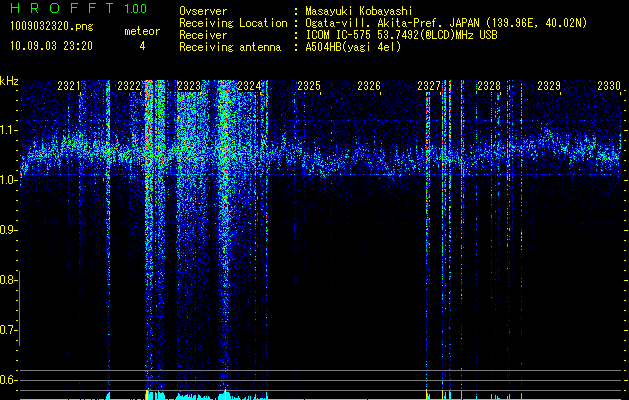Click the 2323 time marker
Image resolution: width=629 pixels, height=400 pixels.
click(x=189, y=85)
